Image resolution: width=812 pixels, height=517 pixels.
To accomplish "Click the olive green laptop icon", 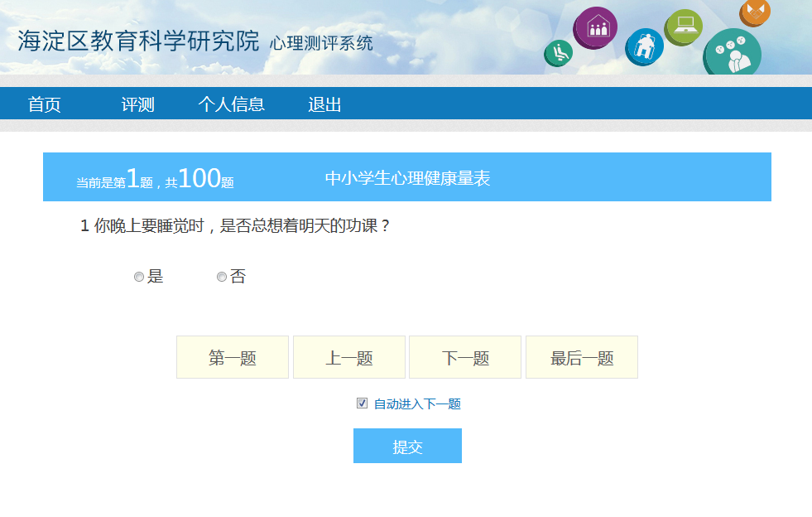I will tap(684, 27).
